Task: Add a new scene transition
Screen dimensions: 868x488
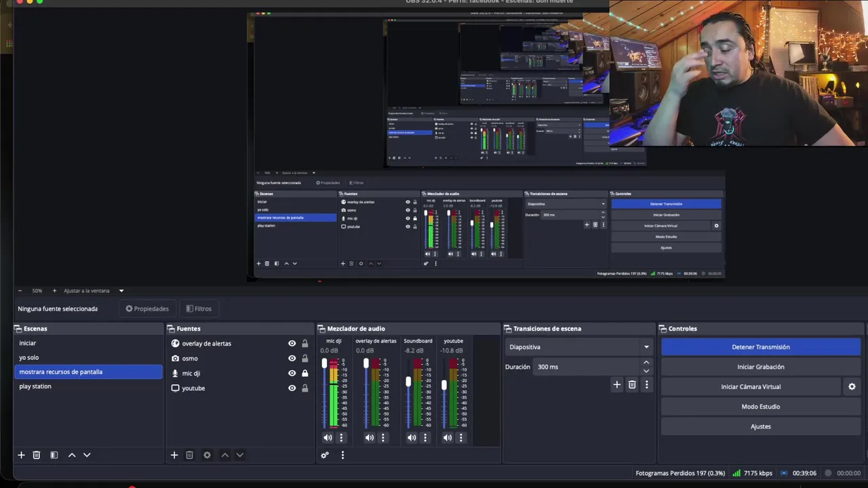Action: (x=617, y=384)
